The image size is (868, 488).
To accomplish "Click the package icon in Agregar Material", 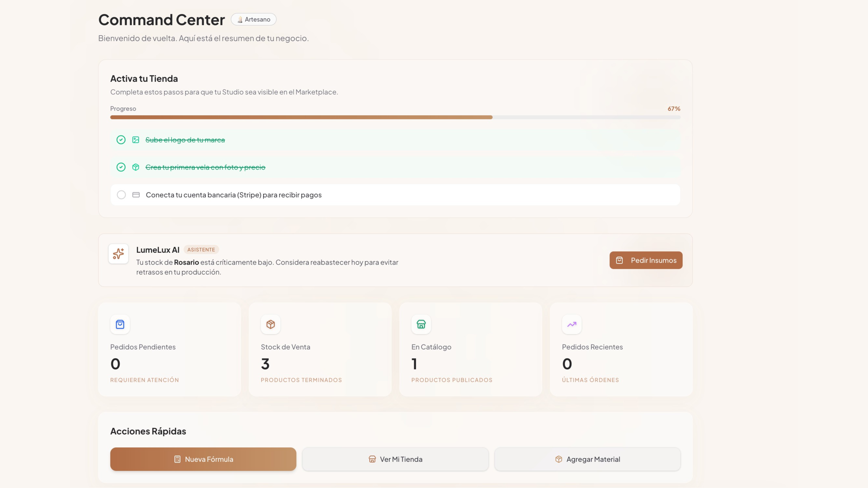I will tap(559, 459).
